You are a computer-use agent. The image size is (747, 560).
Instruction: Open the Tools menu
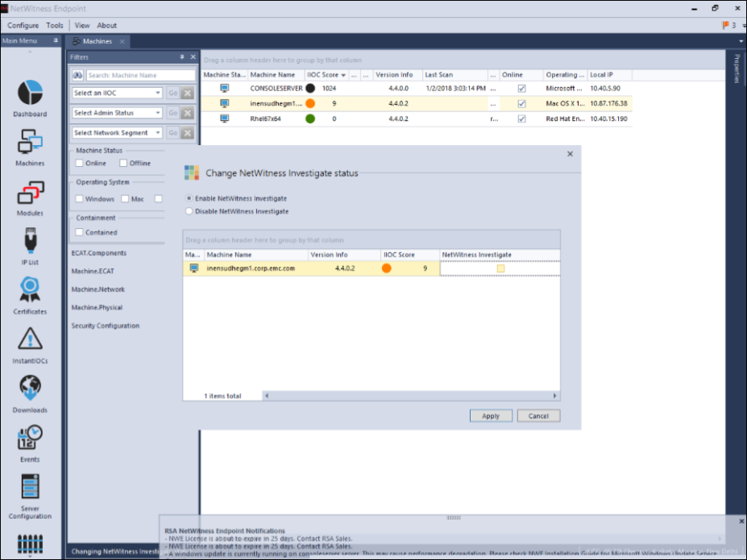pyautogui.click(x=54, y=26)
